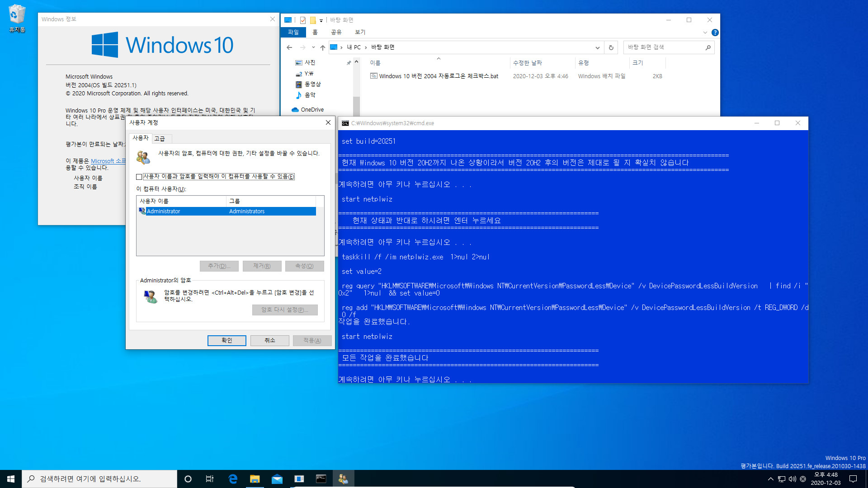Click the cmd.exe title bar icon

(345, 123)
